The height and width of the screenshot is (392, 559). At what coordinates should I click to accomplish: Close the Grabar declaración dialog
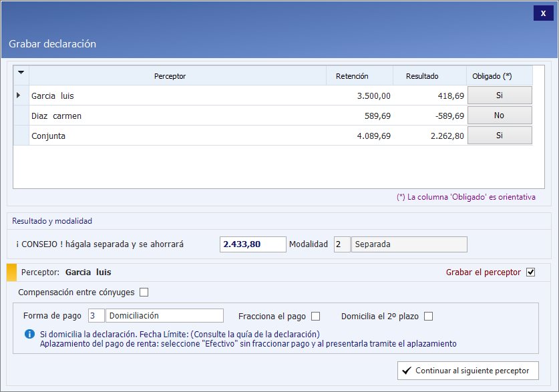543,13
